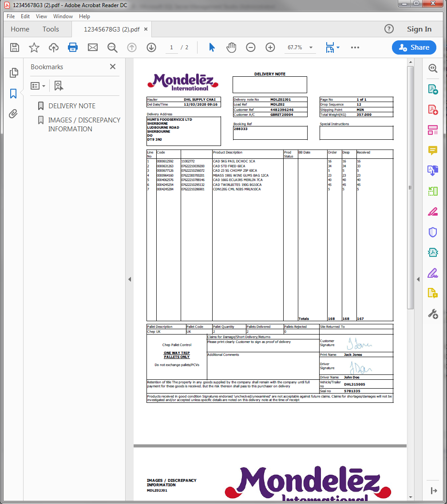Screen dimensions: 447x504
Task: Open Send for Comments tool
Action: tap(433, 293)
